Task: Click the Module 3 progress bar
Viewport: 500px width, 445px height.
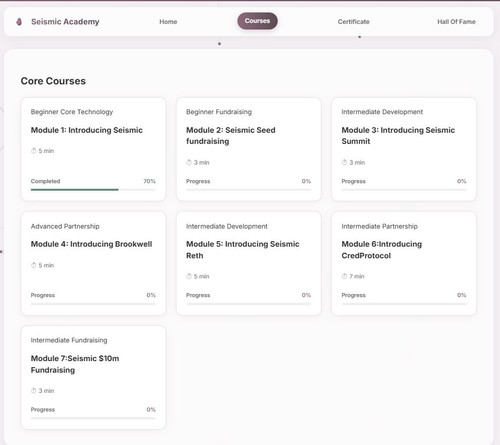Action: (404, 190)
